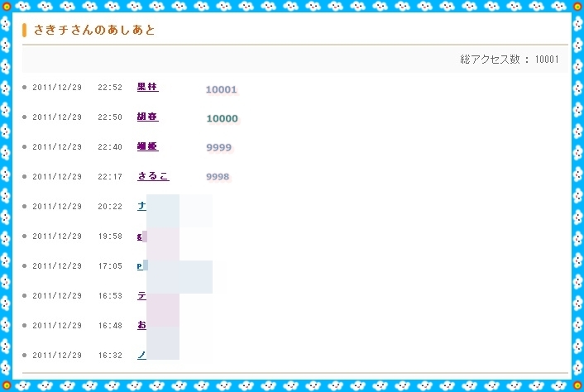The height and width of the screenshot is (392, 584).
Task: Click the 9998 access number label
Action: 218,177
